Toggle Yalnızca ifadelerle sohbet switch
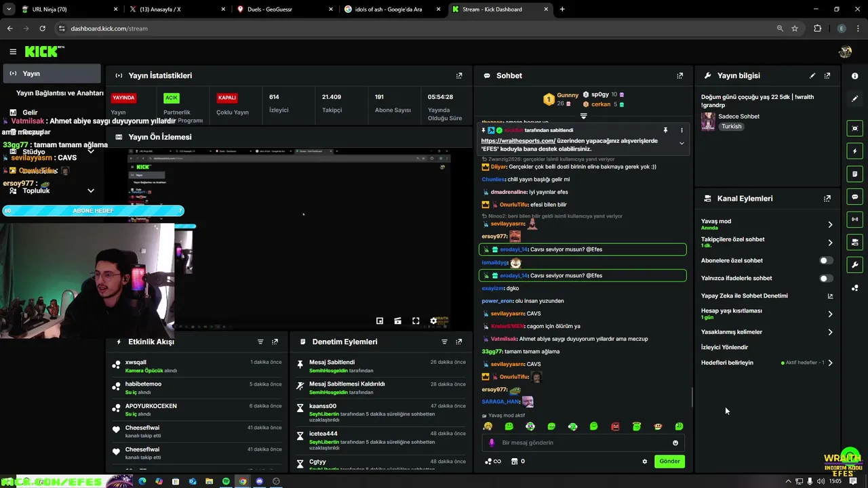Screen dimensions: 868x488 point(826,278)
